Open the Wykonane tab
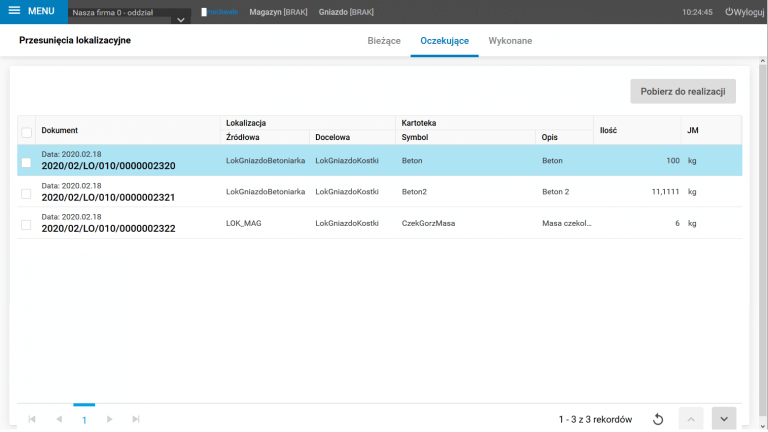This screenshot has height=432, width=768. click(x=510, y=41)
